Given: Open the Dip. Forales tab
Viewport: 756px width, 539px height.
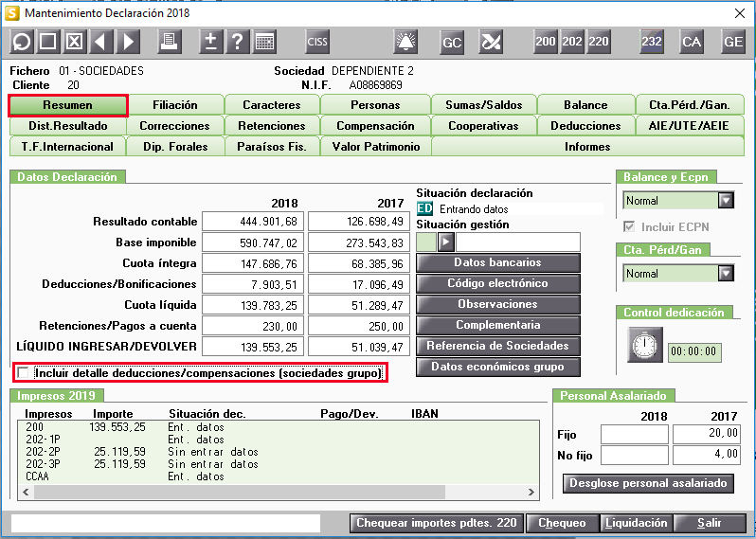Looking at the screenshot, I should coord(175,147).
